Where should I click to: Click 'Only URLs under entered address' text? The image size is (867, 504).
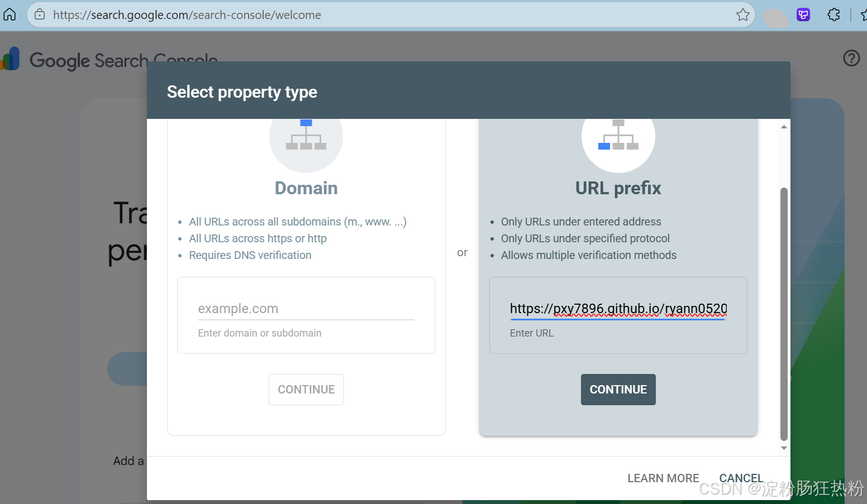[x=581, y=222]
